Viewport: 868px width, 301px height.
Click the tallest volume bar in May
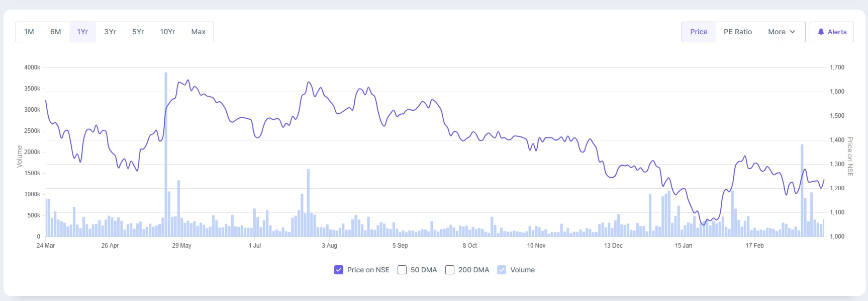[x=166, y=151]
